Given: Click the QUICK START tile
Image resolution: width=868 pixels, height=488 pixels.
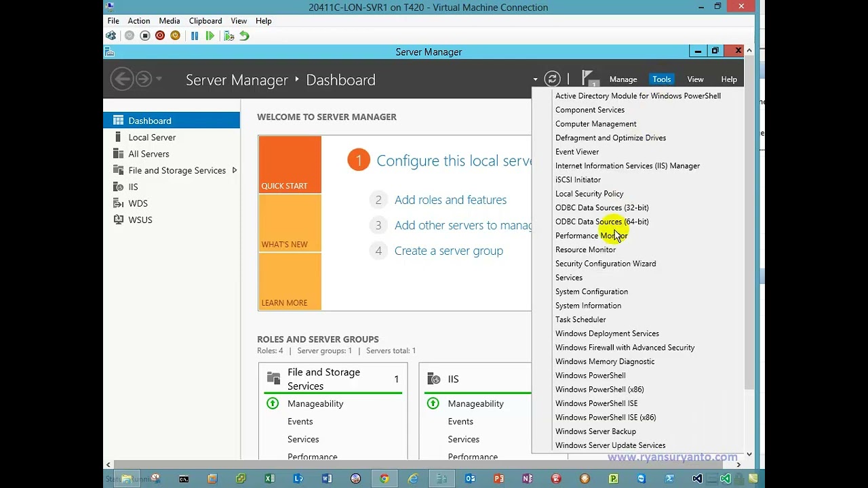Looking at the screenshot, I should click(x=290, y=165).
